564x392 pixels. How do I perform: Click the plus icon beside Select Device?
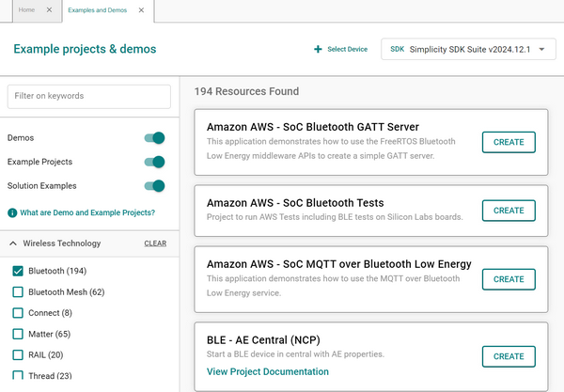[318, 49]
